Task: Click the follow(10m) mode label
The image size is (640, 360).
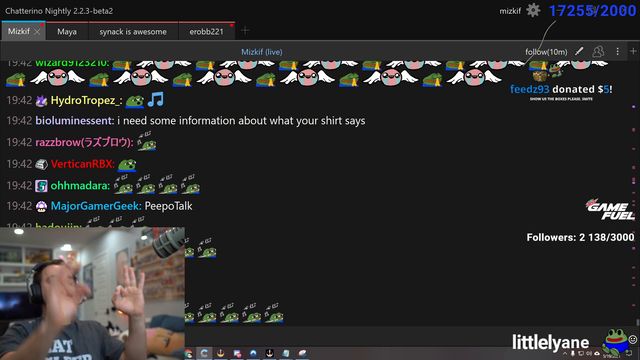Action: tap(546, 52)
